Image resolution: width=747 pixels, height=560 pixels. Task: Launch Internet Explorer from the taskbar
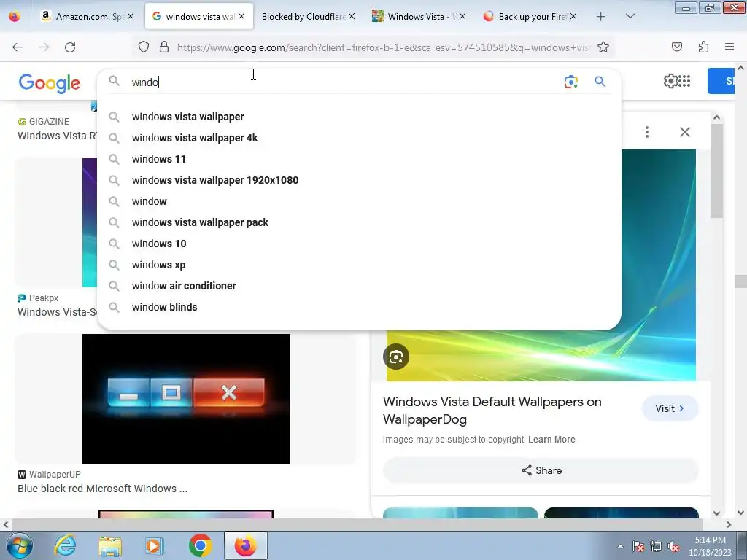[x=65, y=545]
